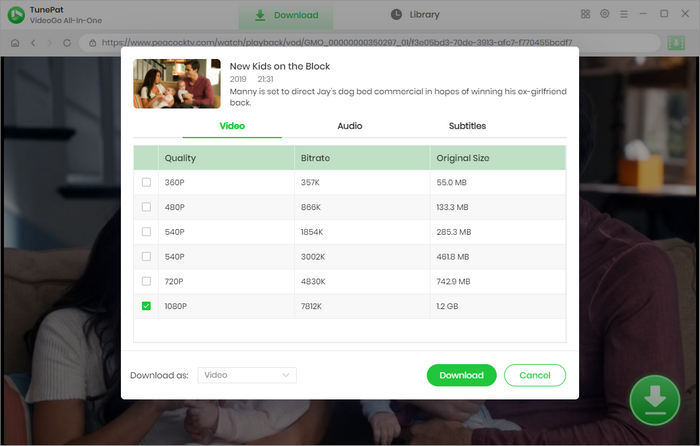This screenshot has width=700, height=446.
Task: Check the 360P quality checkbox
Action: (x=147, y=183)
